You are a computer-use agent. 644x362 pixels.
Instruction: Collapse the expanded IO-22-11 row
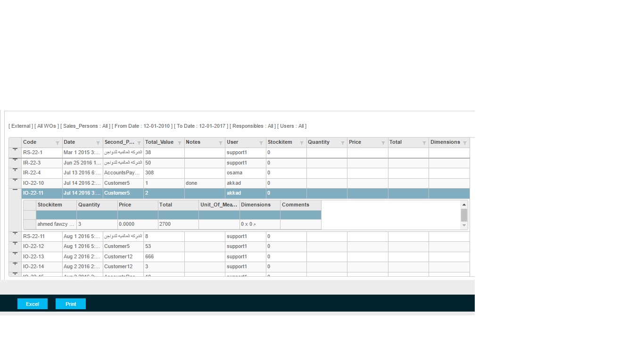pos(15,190)
